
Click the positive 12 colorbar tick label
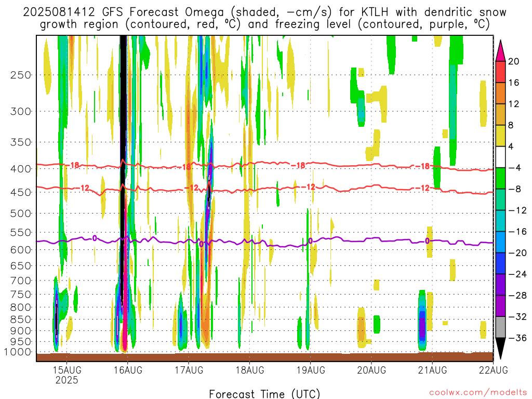(x=514, y=104)
